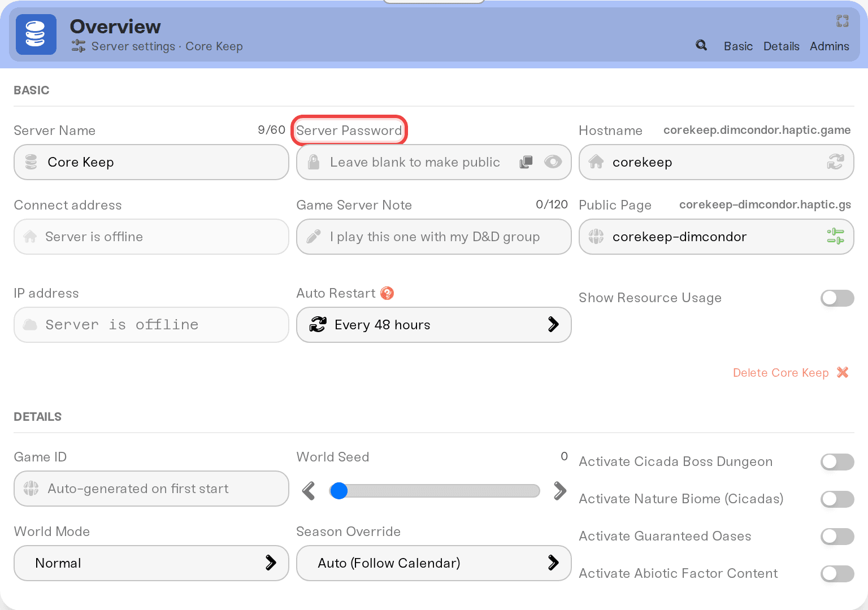This screenshot has height=610, width=868.
Task: Jump to the Details section tab
Action: (x=781, y=46)
